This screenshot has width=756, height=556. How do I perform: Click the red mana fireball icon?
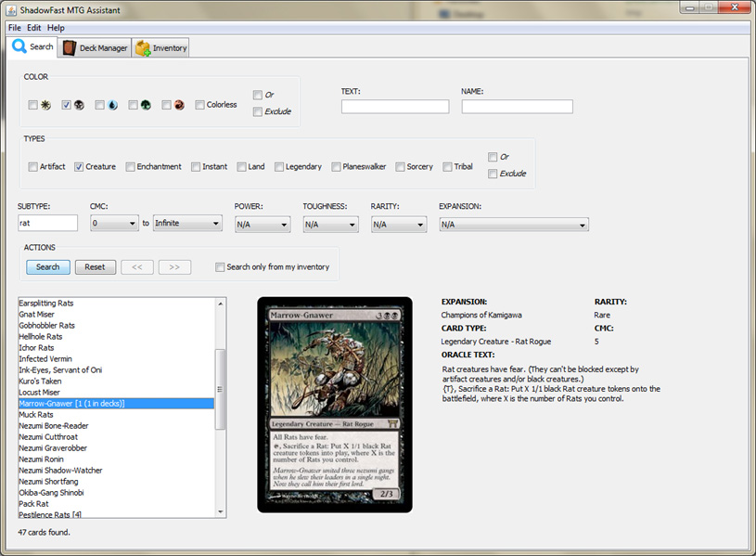pos(179,105)
